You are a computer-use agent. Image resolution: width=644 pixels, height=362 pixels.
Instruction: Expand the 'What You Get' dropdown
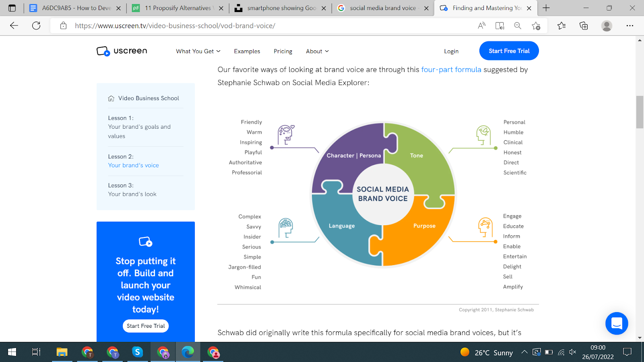click(x=198, y=51)
